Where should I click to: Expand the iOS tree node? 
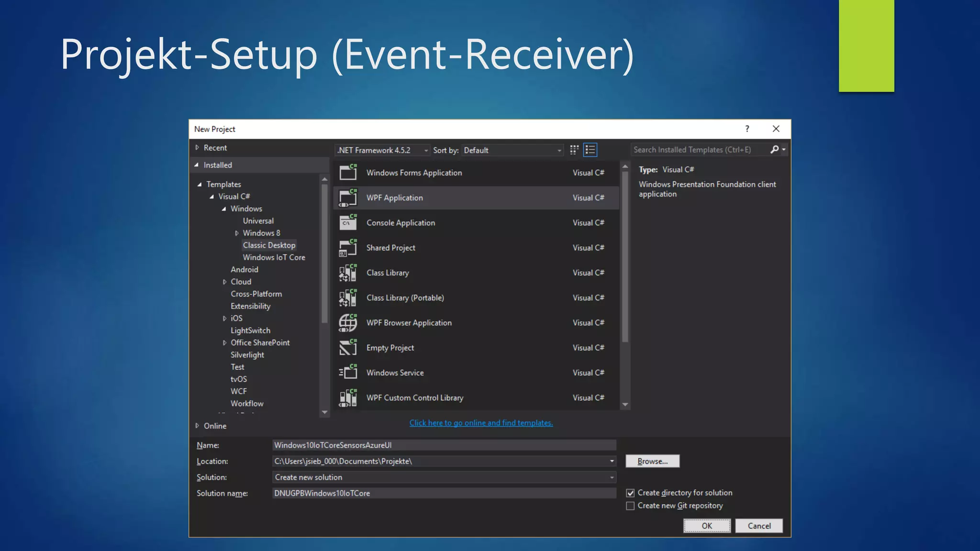coord(224,319)
